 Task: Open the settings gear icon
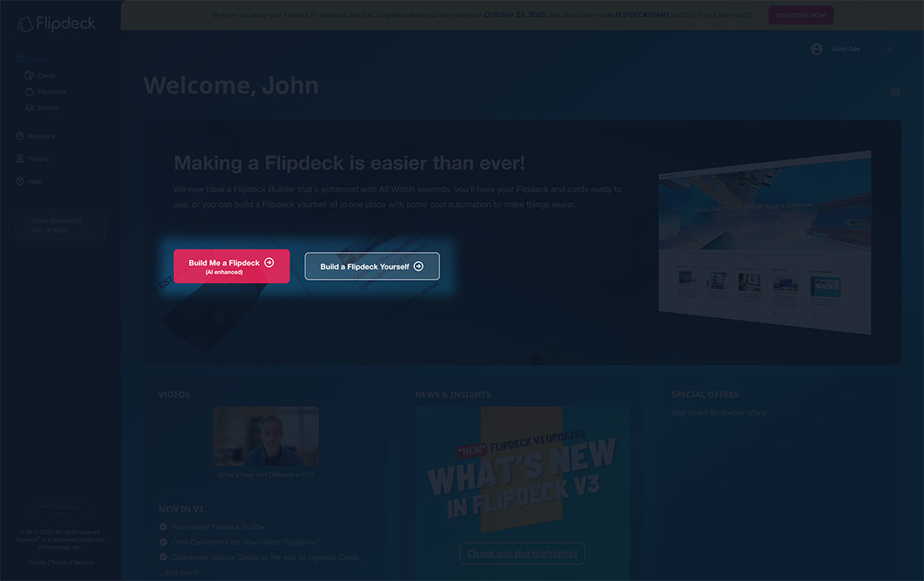pos(895,92)
